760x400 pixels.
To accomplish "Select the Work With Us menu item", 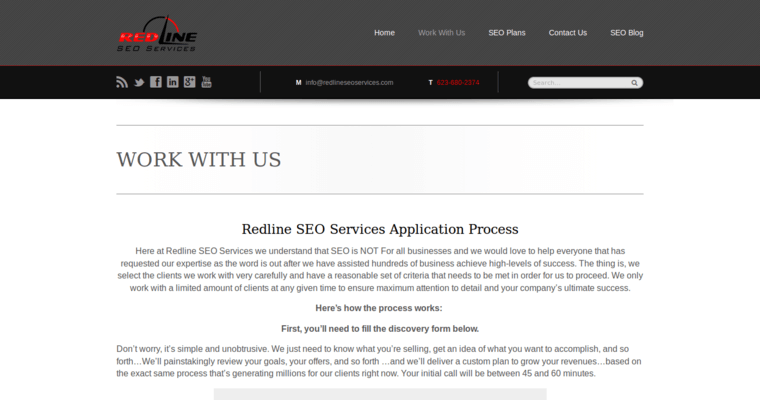I will [x=442, y=32].
